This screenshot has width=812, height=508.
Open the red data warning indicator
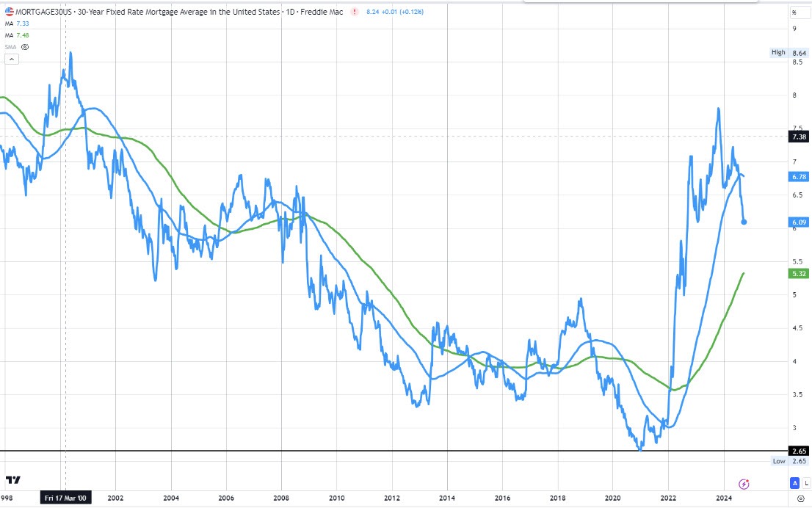pos(354,12)
